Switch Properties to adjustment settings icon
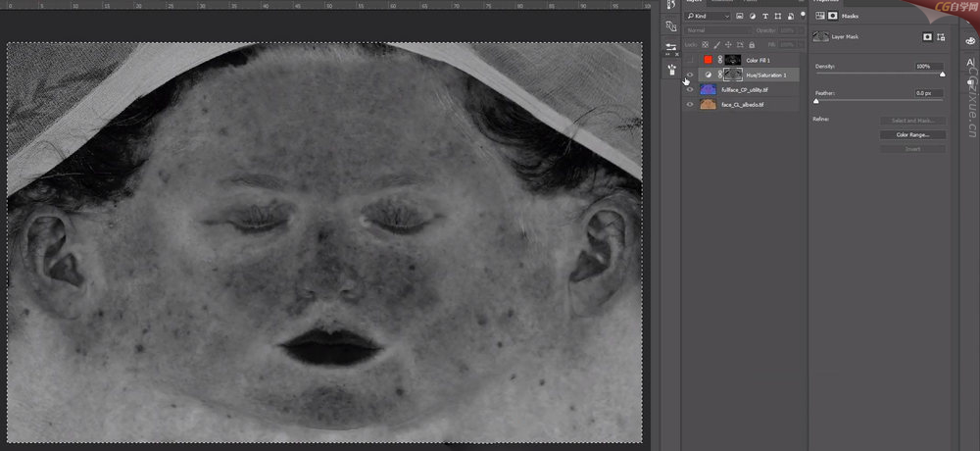The height and width of the screenshot is (451, 980). [x=820, y=17]
